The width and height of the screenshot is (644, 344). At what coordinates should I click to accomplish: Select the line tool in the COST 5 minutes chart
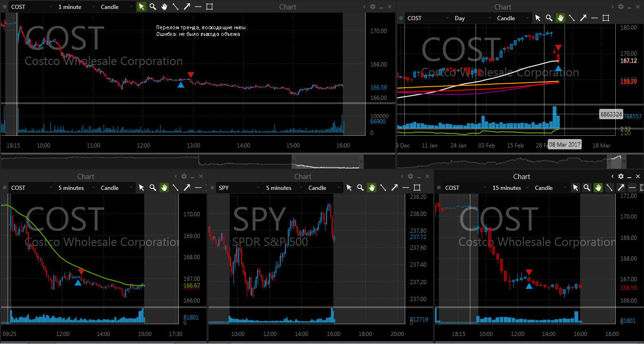176,188
